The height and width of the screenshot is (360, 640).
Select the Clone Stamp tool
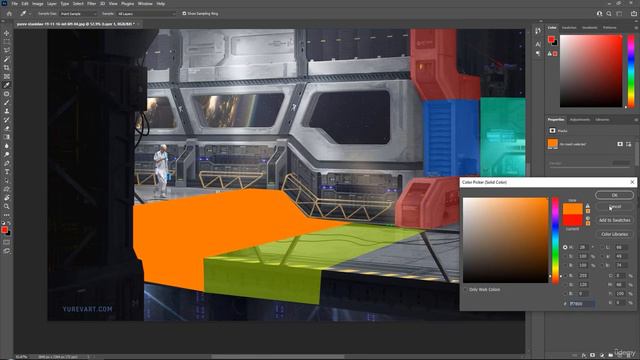(7, 111)
